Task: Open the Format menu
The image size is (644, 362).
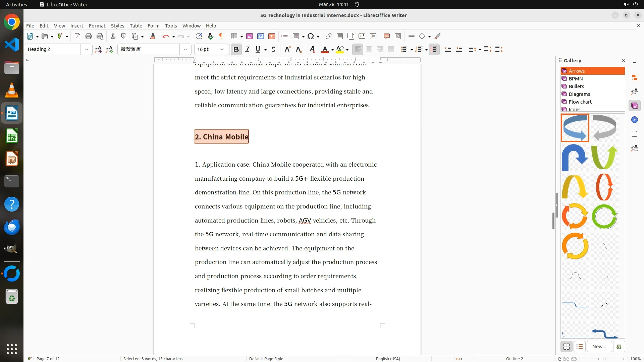Action: tap(97, 25)
